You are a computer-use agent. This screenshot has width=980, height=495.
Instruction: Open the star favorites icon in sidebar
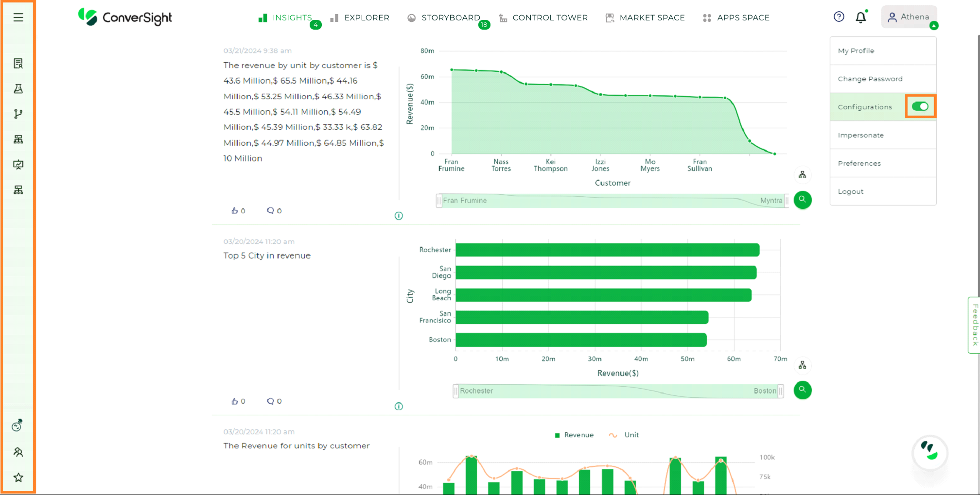(18, 478)
